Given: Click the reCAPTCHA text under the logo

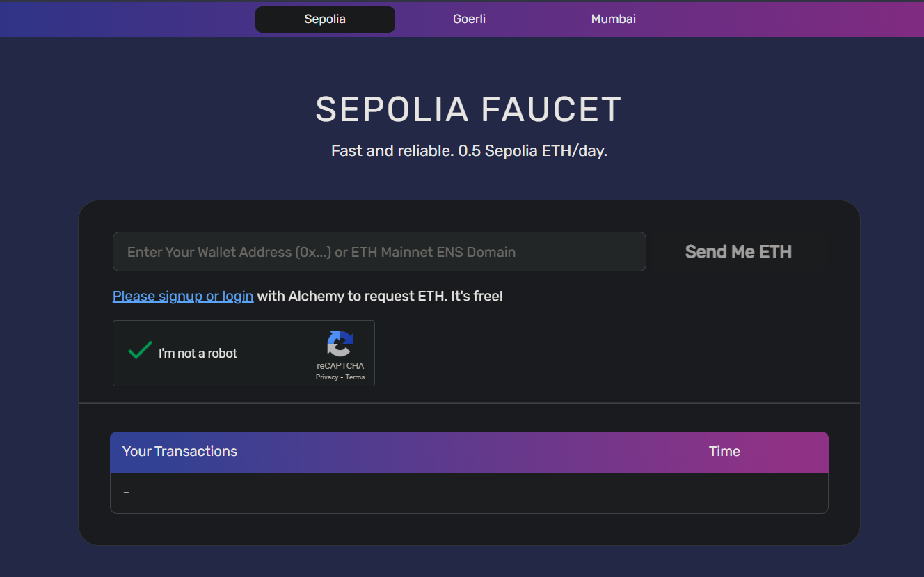Looking at the screenshot, I should tap(340, 366).
